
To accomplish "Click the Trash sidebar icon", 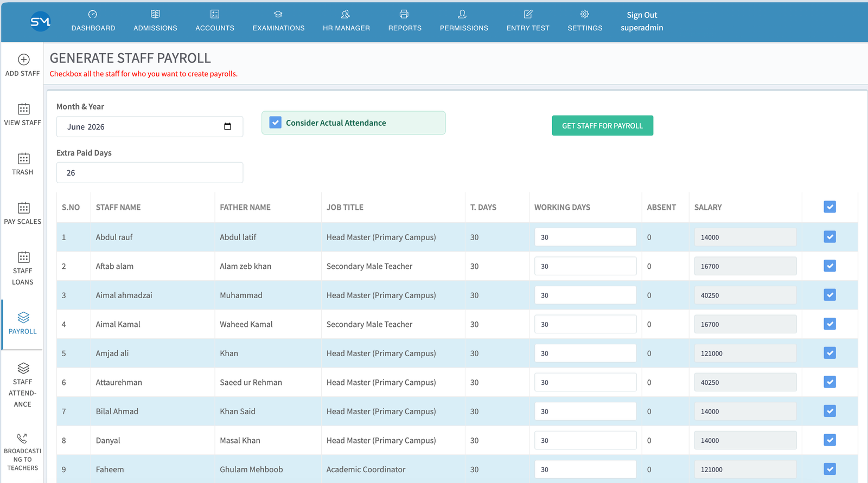I will [x=24, y=158].
